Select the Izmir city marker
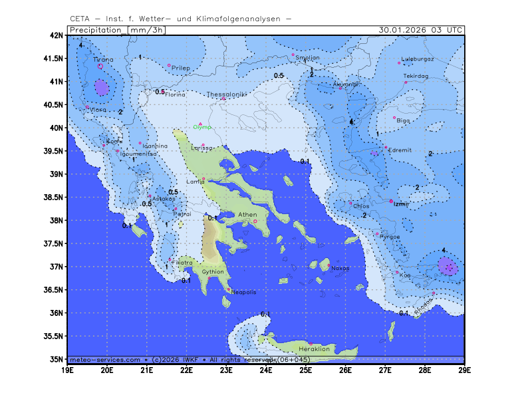The width and height of the screenshot is (532, 399). 391,201
